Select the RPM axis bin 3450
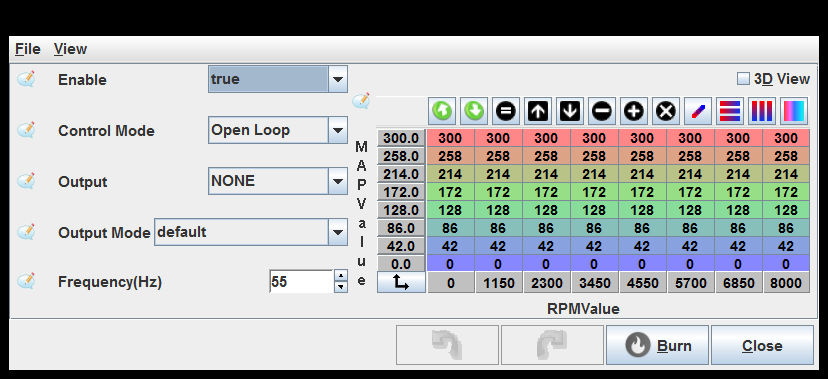Viewport: 828px width, 379px height. click(595, 283)
